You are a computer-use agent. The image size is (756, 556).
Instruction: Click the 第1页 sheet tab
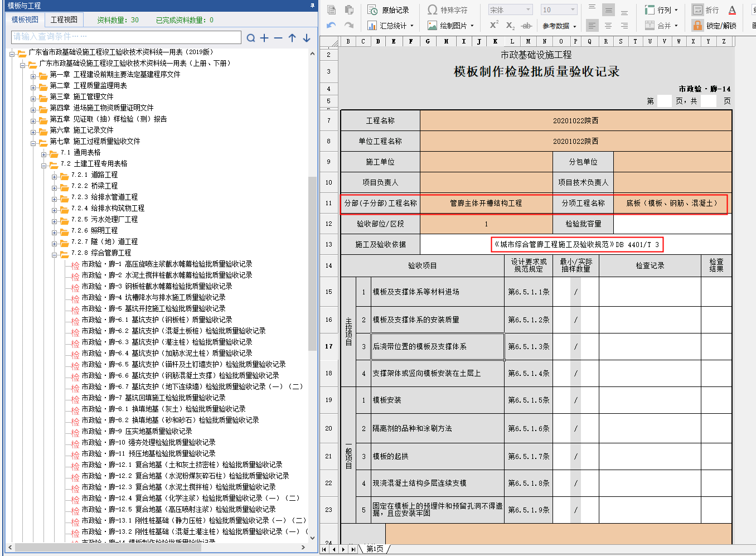click(375, 549)
